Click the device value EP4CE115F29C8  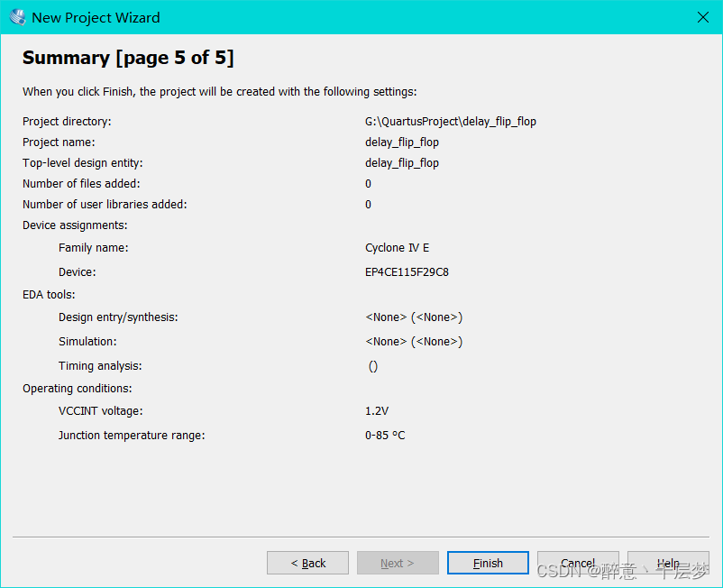click(x=407, y=272)
